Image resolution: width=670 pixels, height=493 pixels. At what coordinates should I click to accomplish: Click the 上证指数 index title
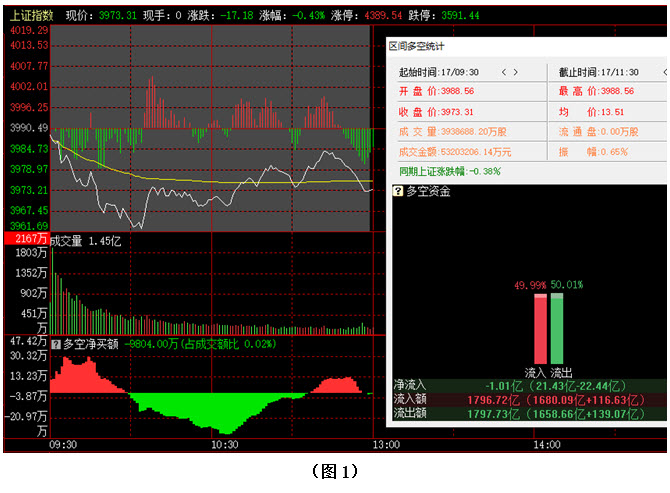(32, 16)
